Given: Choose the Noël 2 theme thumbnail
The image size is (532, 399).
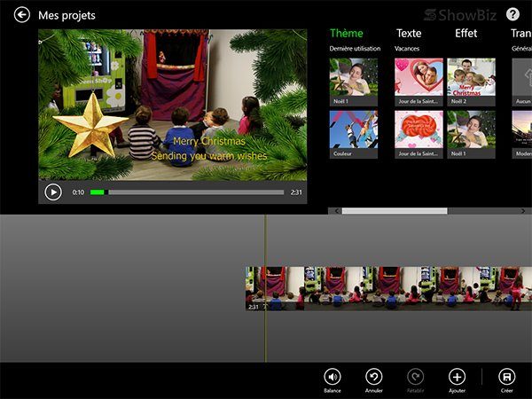Looking at the screenshot, I should [x=472, y=82].
